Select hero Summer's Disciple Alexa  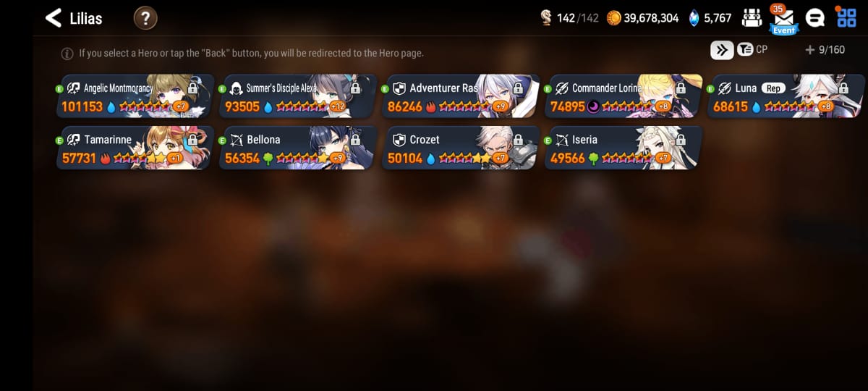point(298,96)
